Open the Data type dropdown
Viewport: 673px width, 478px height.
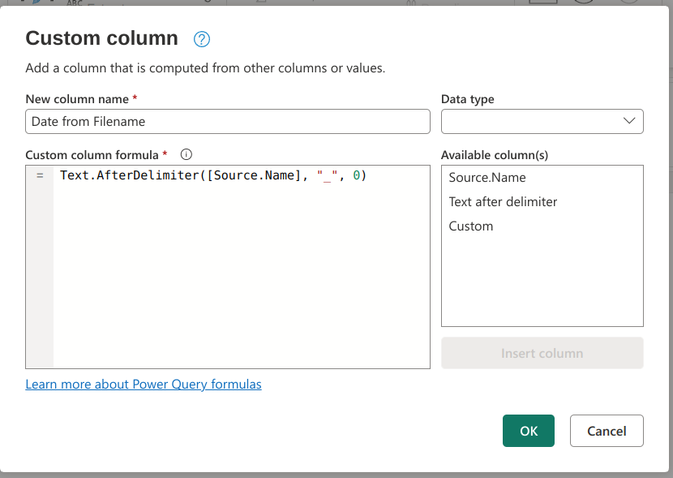[x=542, y=121]
